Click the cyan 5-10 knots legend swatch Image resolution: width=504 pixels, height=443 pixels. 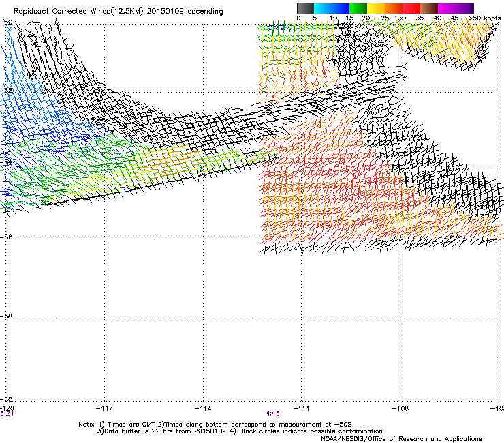[x=323, y=8]
